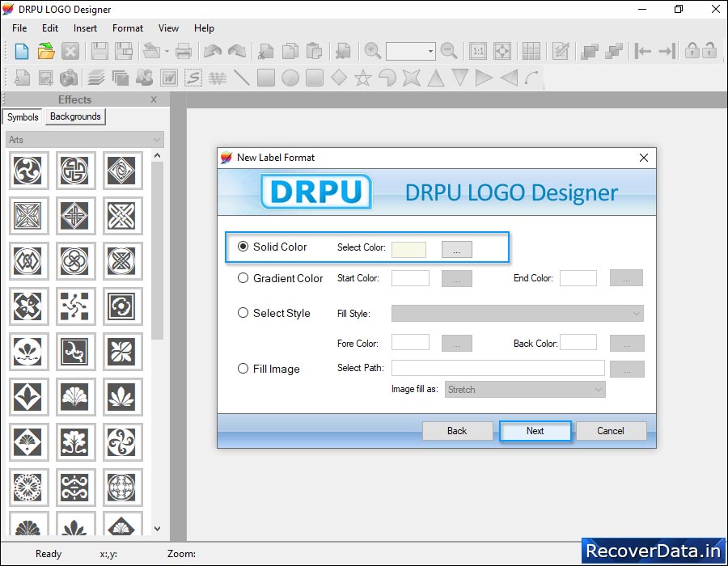Click the Fore Color swatch
728x566 pixels.
point(410,342)
